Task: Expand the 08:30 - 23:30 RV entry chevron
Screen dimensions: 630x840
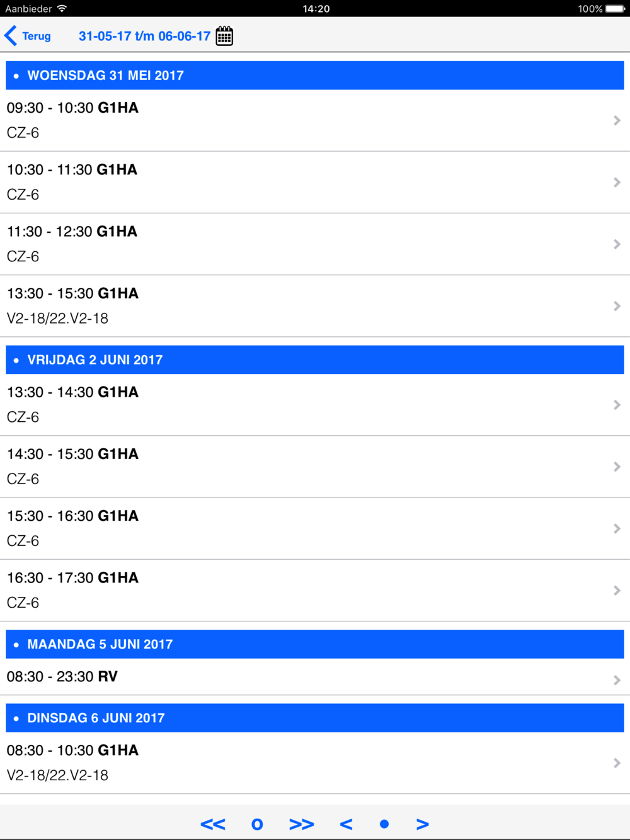Action: 617,680
